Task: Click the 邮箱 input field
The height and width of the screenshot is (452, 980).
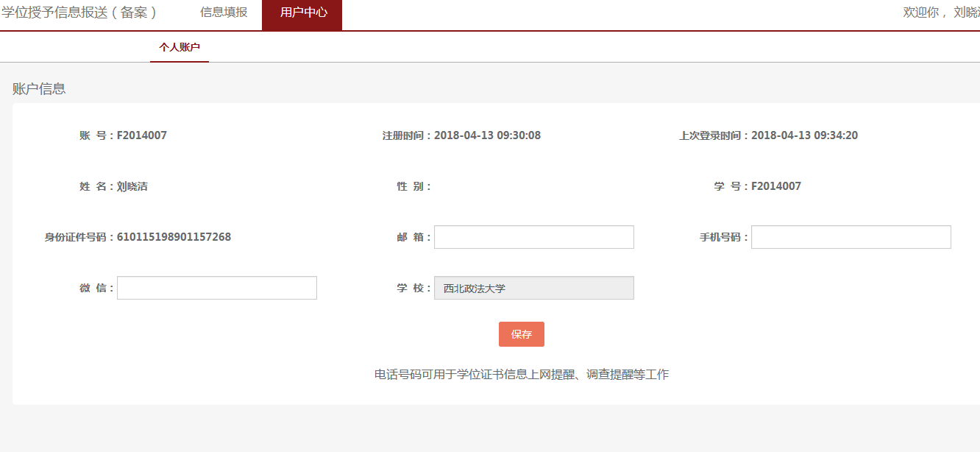Action: point(534,237)
